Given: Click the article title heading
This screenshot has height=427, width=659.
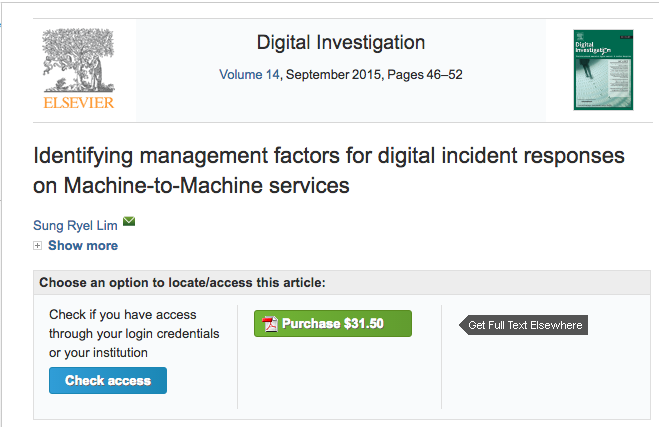Looking at the screenshot, I should pyautogui.click(x=329, y=171).
